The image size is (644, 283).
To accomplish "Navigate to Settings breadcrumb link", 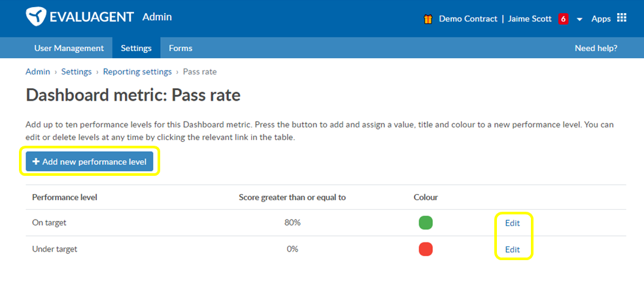I will pyautogui.click(x=76, y=72).
